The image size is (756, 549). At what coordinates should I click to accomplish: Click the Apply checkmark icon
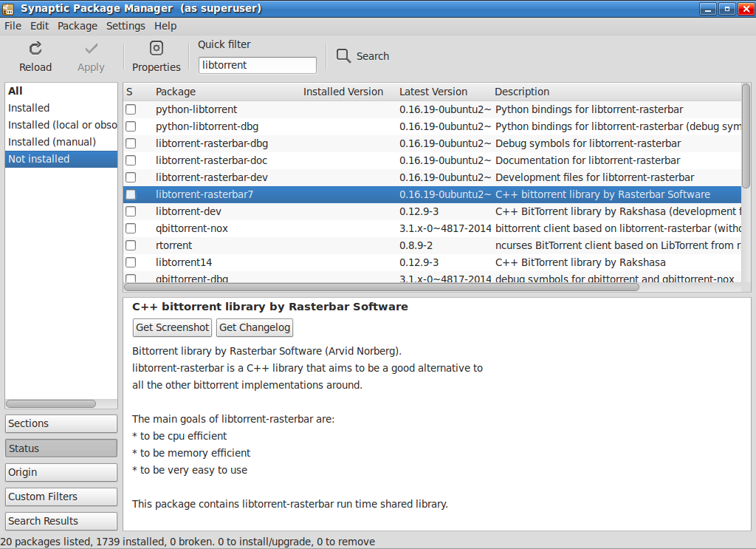(91, 48)
